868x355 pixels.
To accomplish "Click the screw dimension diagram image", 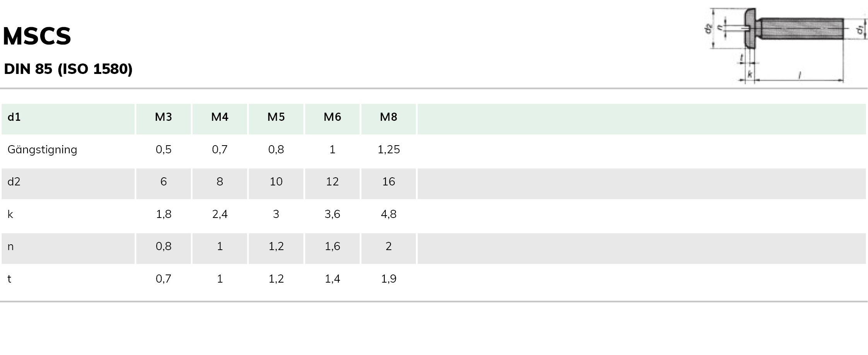I will pyautogui.click(x=785, y=45).
